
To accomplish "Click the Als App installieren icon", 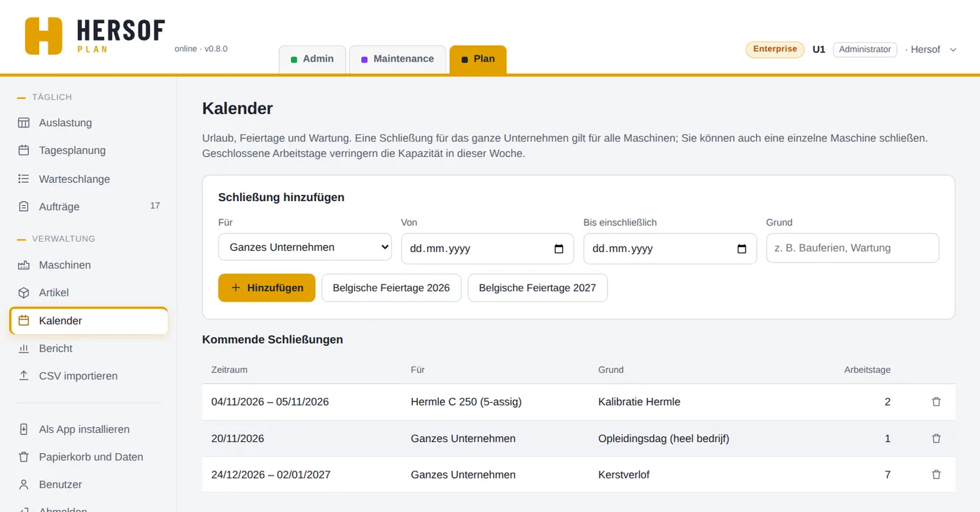I will coord(24,429).
